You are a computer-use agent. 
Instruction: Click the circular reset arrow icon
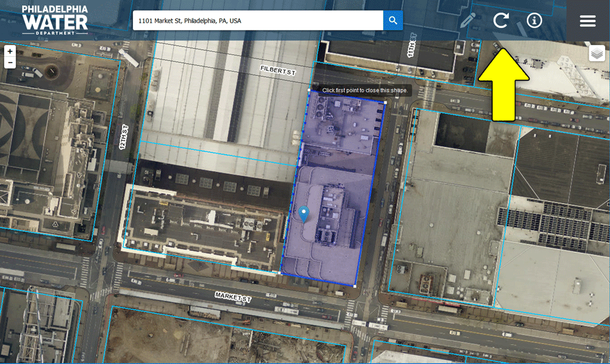501,20
